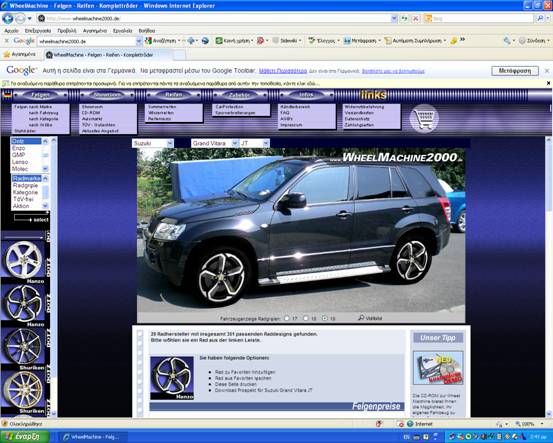Image resolution: width=553 pixels, height=443 pixels.
Task: Open Google Toolbar share button
Action: 234,41
